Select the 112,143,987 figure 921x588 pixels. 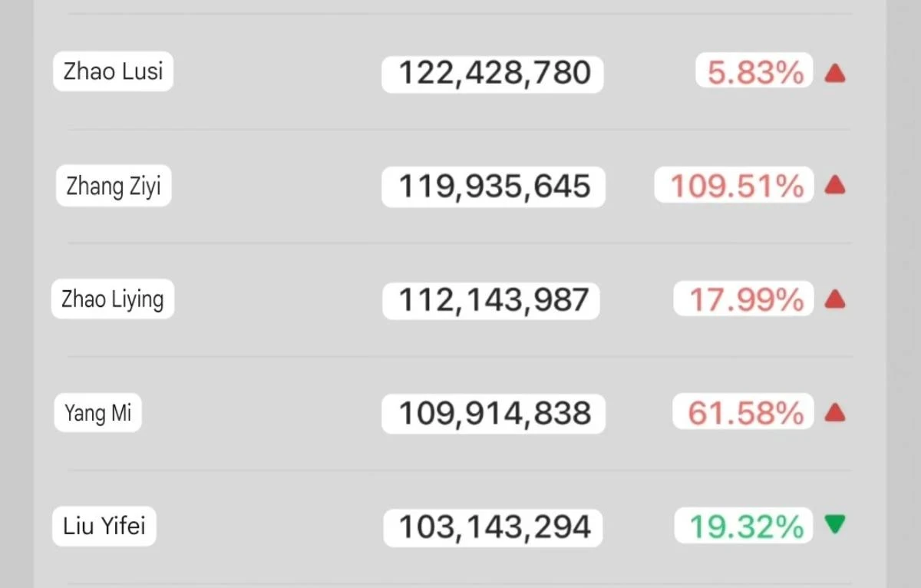click(491, 299)
